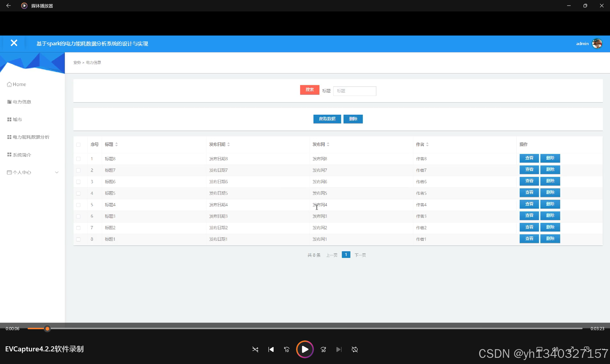Click the X icon in blue header
This screenshot has width=610, height=364.
click(14, 43)
